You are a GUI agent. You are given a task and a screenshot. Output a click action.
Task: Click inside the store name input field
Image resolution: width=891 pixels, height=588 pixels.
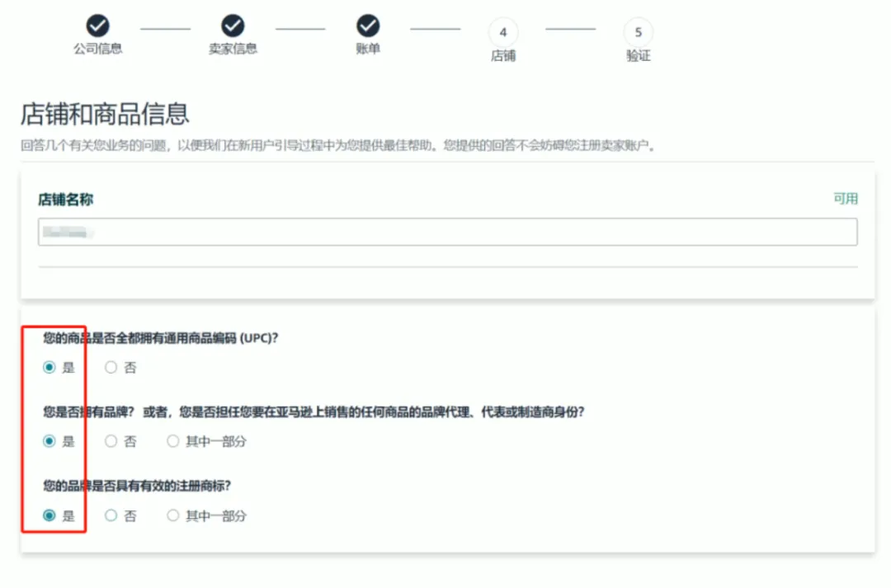[330, 232]
